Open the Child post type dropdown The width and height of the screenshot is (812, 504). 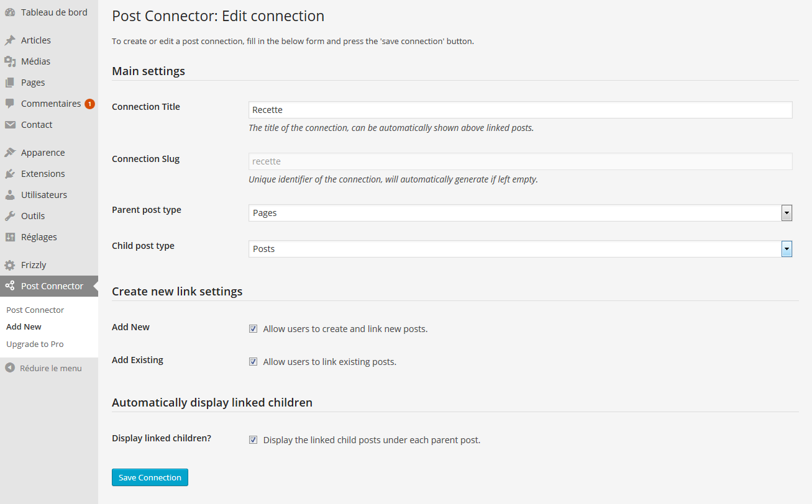coord(521,249)
